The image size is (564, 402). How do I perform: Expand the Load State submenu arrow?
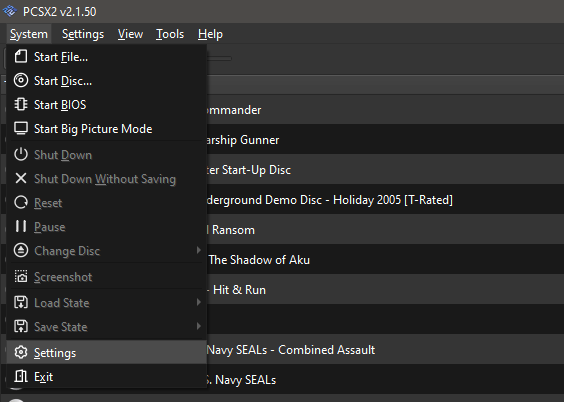[199, 302]
